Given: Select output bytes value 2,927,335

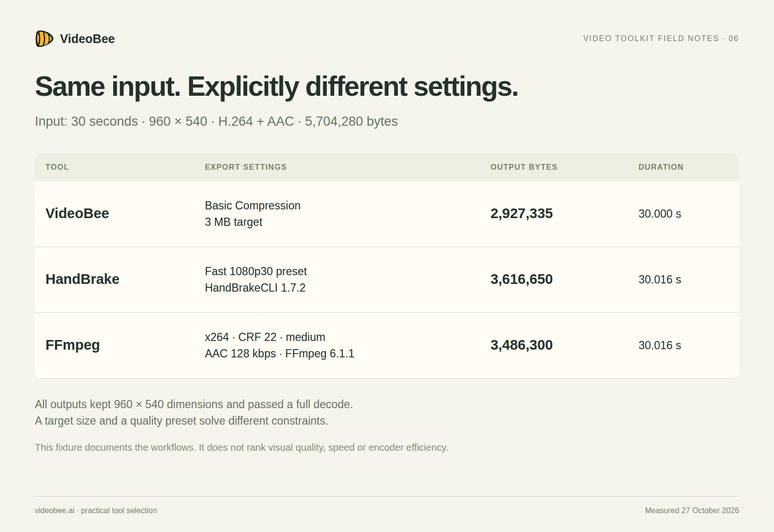Looking at the screenshot, I should [x=521, y=213].
